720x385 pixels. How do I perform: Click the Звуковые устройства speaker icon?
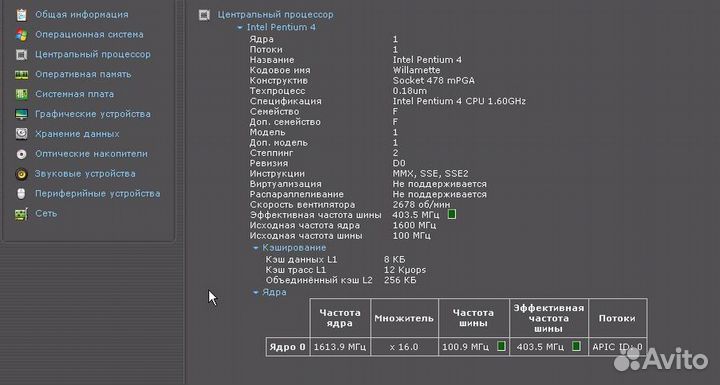pos(21,174)
